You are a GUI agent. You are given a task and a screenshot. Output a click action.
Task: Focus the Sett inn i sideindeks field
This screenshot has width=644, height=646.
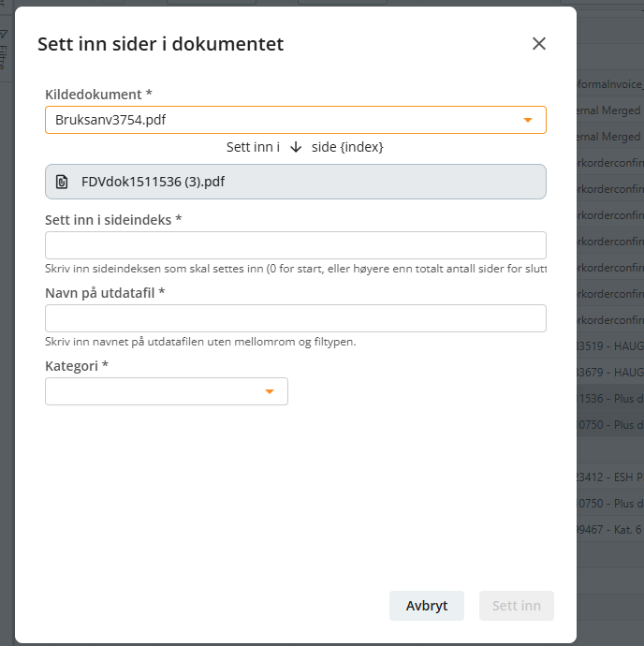296,245
